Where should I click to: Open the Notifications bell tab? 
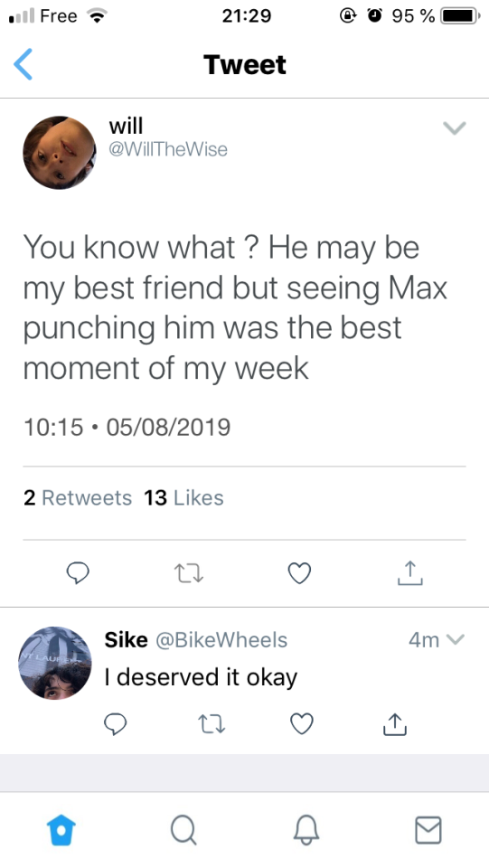306,830
